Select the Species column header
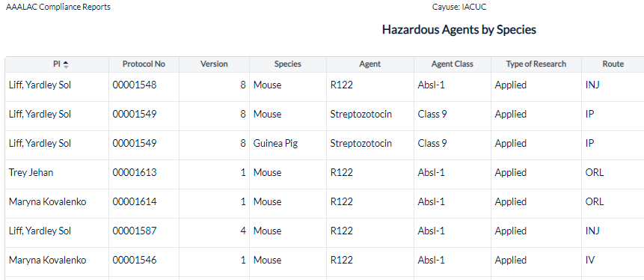Viewport: 644px width, 280px height. pyautogui.click(x=288, y=64)
